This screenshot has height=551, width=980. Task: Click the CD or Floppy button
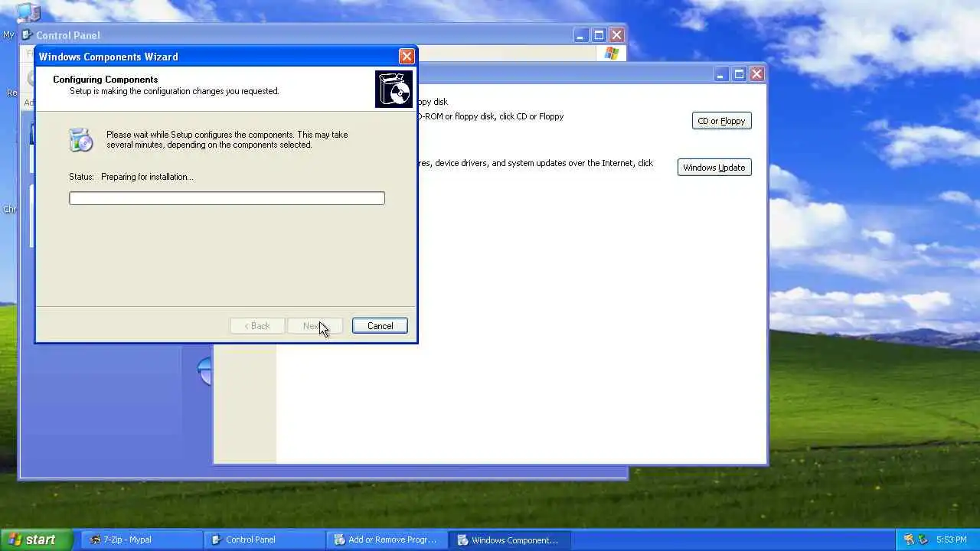pyautogui.click(x=722, y=121)
